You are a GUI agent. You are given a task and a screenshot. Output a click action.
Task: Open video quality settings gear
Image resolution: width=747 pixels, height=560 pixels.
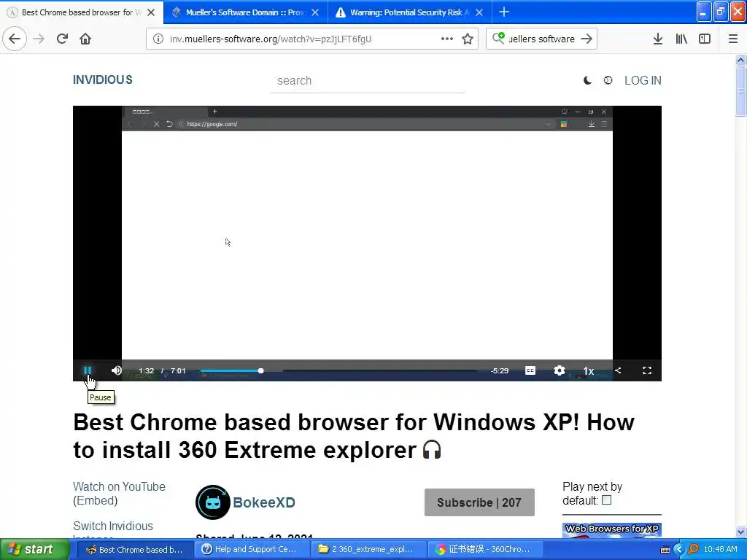point(560,370)
